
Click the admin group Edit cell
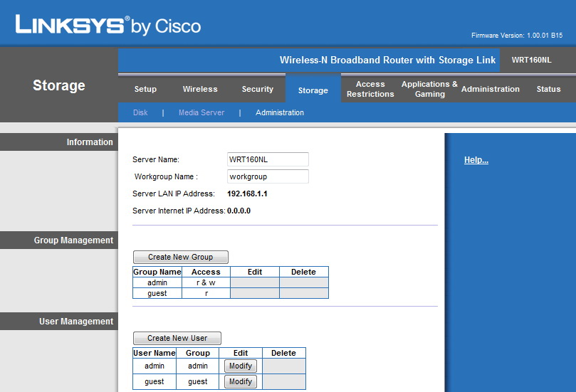pos(255,282)
